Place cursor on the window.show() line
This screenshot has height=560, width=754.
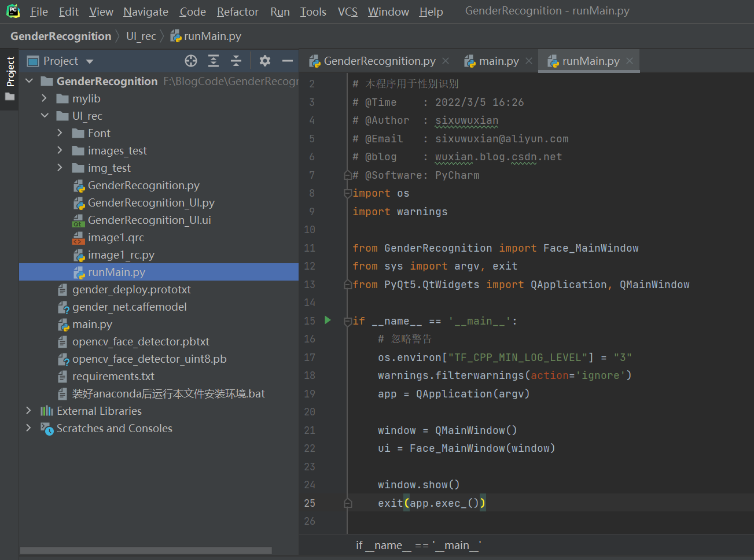pyautogui.click(x=418, y=485)
